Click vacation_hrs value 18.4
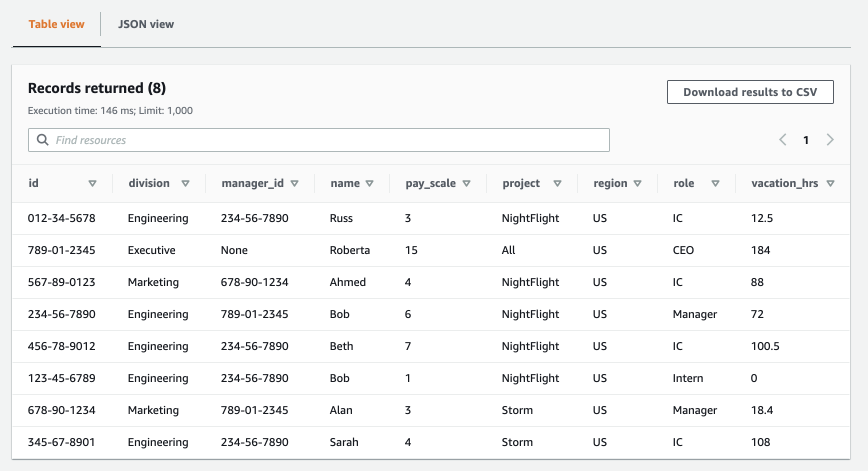 762,410
